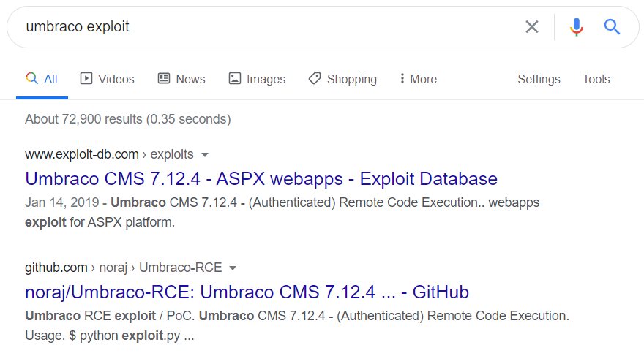Select the All results tab
Viewport: 644px width, 356px height.
42,79
